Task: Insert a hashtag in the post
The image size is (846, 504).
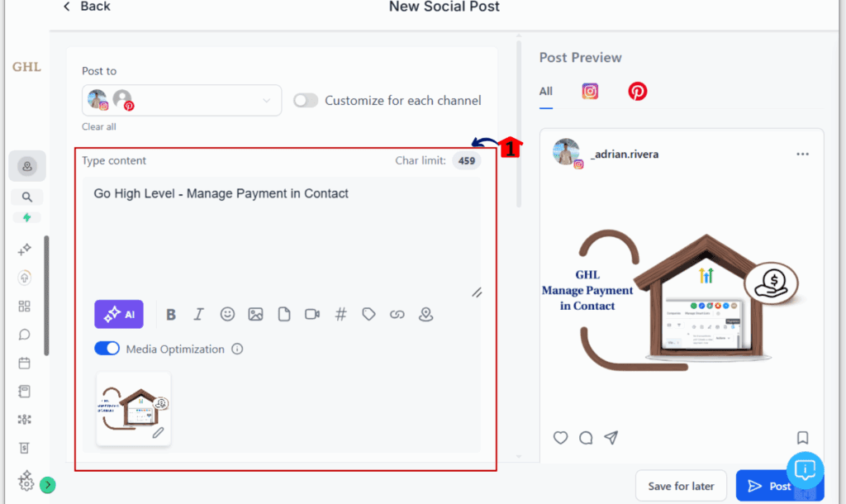Action: coord(340,314)
